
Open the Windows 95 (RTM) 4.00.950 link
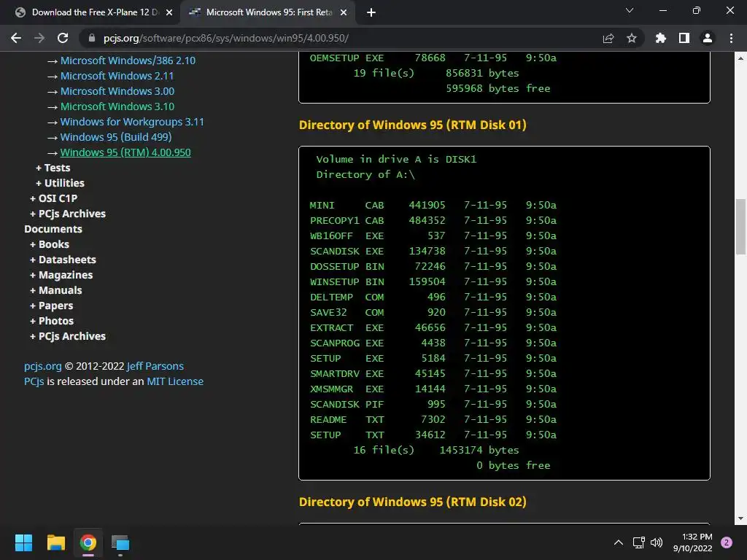coord(125,152)
